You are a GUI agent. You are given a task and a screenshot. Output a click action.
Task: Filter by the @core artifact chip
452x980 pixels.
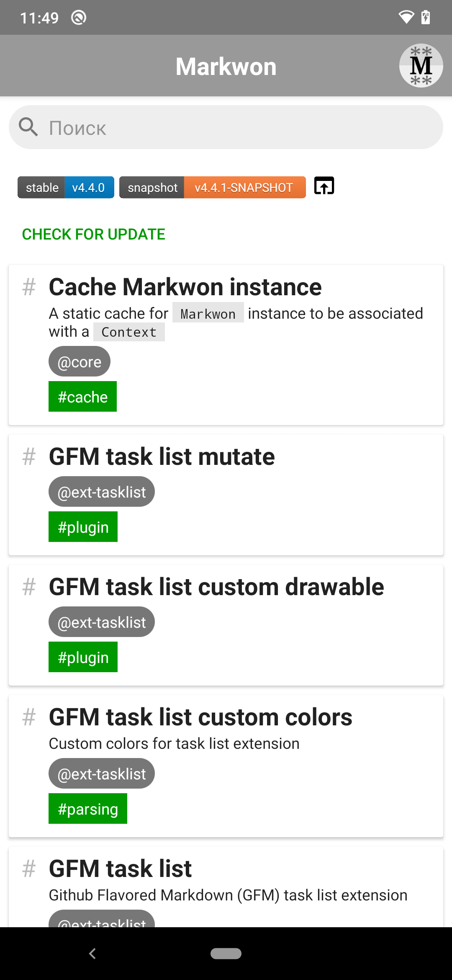pos(80,361)
